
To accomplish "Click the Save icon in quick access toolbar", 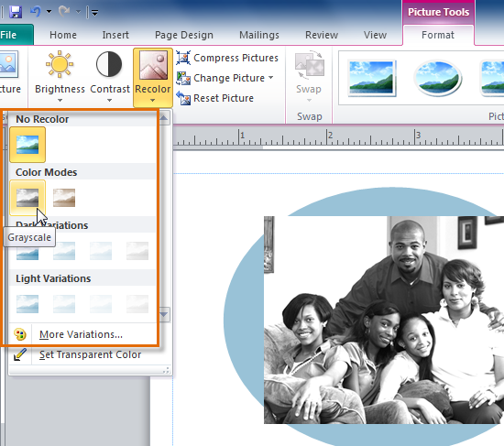I will point(15,12).
